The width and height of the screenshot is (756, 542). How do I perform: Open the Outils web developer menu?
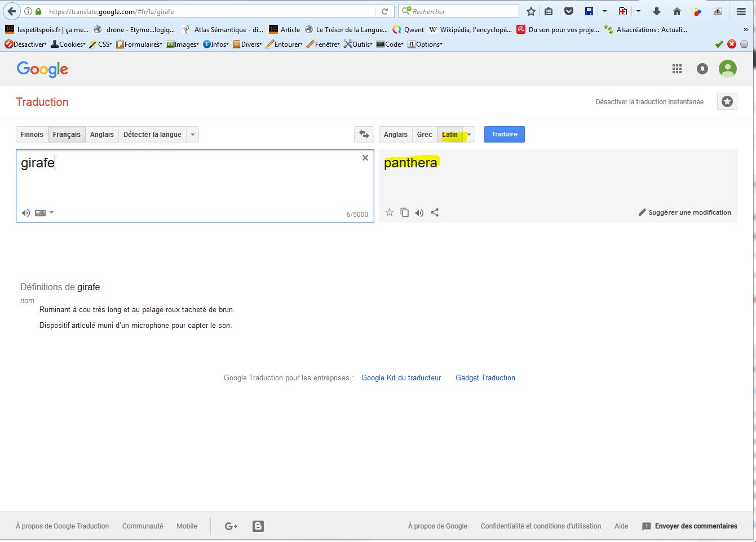[358, 44]
